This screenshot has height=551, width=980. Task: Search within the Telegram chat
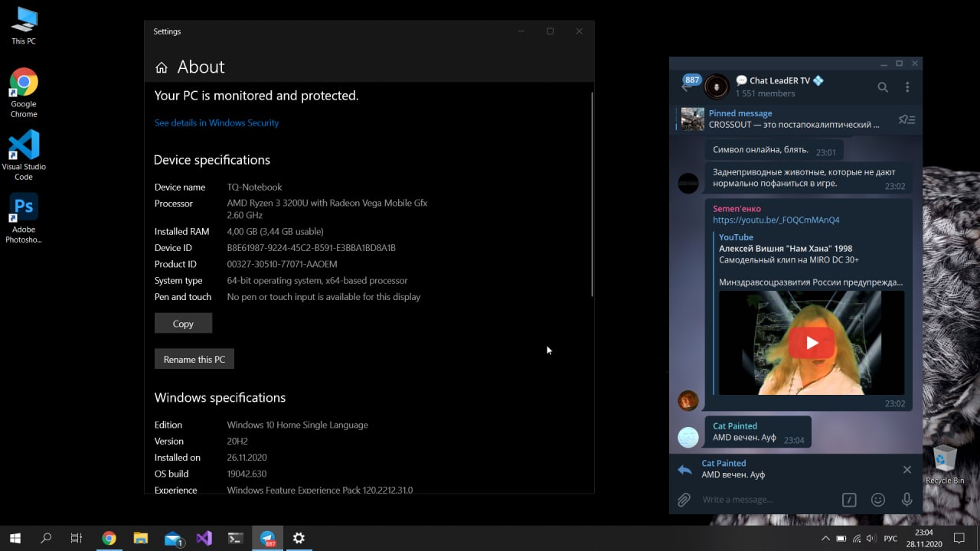pyautogui.click(x=883, y=87)
